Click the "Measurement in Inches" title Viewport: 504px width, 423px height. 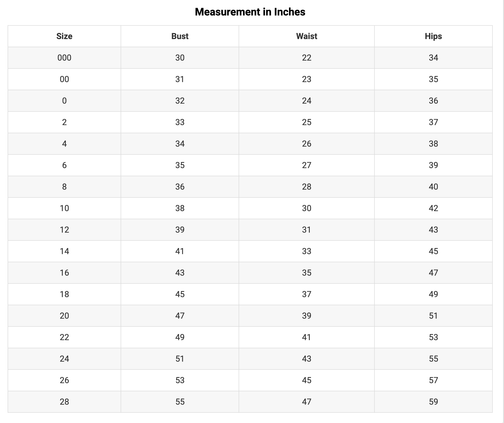(250, 12)
